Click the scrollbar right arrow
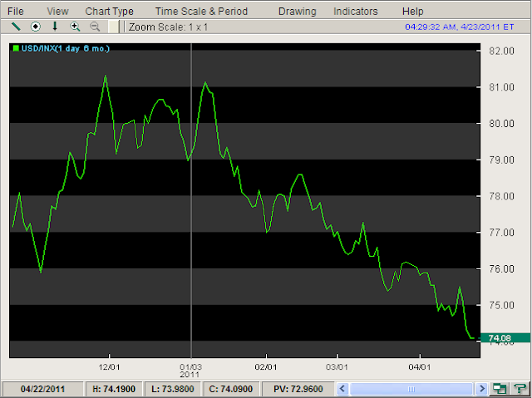Viewport: 532px width, 398px height. [x=481, y=388]
